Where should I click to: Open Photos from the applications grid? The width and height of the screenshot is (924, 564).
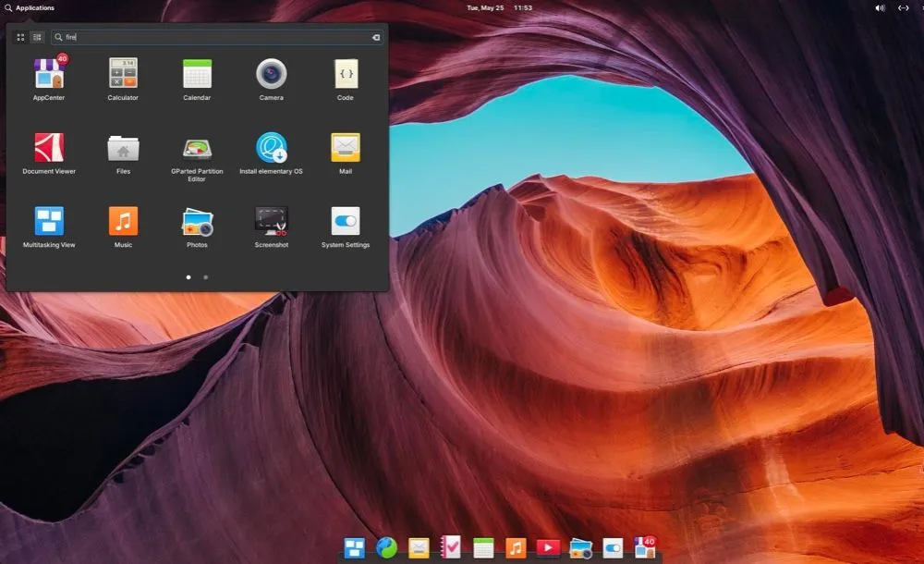197,226
